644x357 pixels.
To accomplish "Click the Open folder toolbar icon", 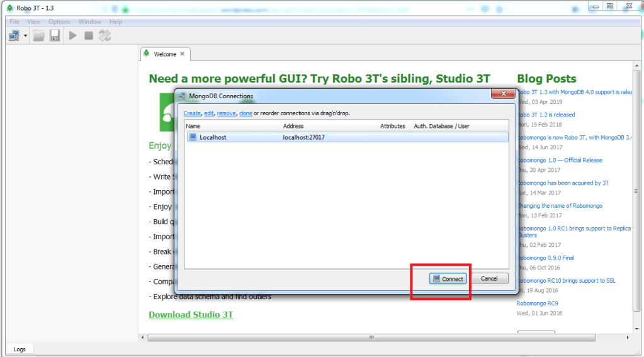I will (39, 36).
